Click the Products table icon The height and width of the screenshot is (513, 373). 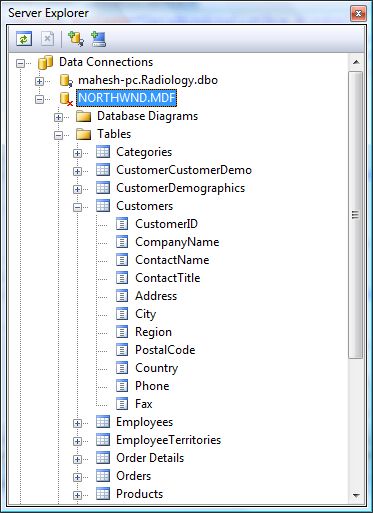(x=103, y=494)
